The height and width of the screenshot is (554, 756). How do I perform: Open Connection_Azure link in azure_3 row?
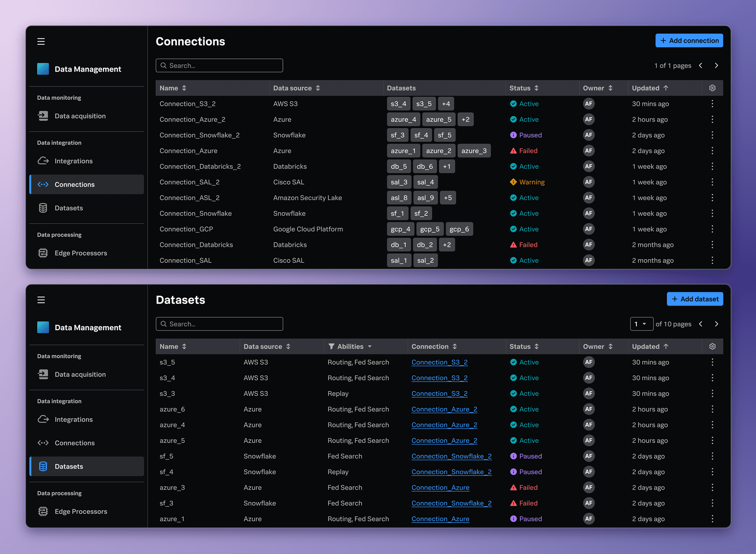point(440,488)
